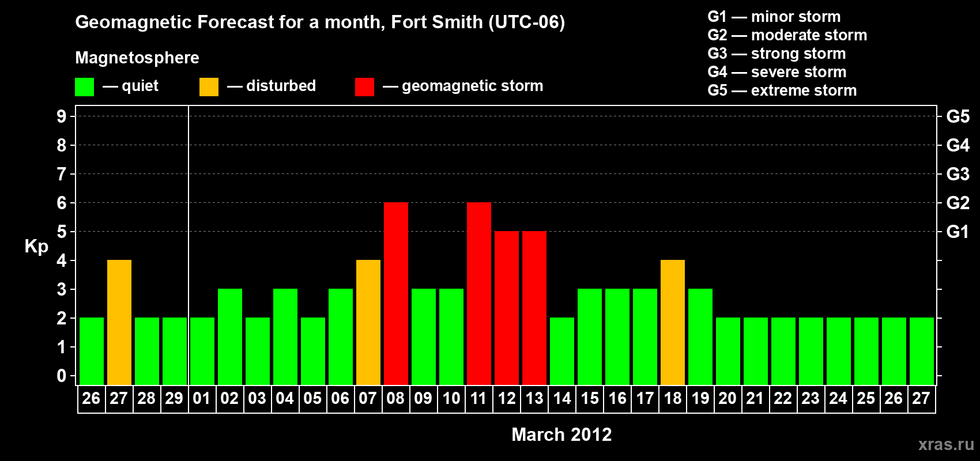
Task: Click the G5 label on right axis
Action: 958,116
